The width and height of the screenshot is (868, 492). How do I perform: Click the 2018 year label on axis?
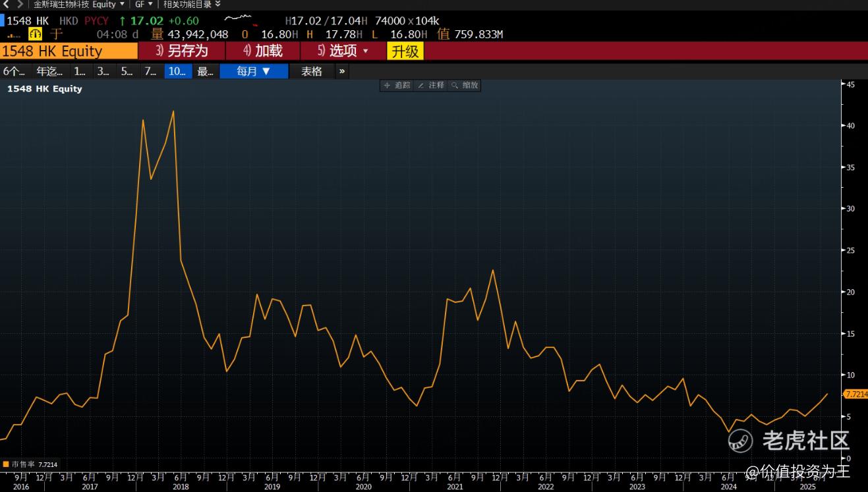pyautogui.click(x=180, y=487)
